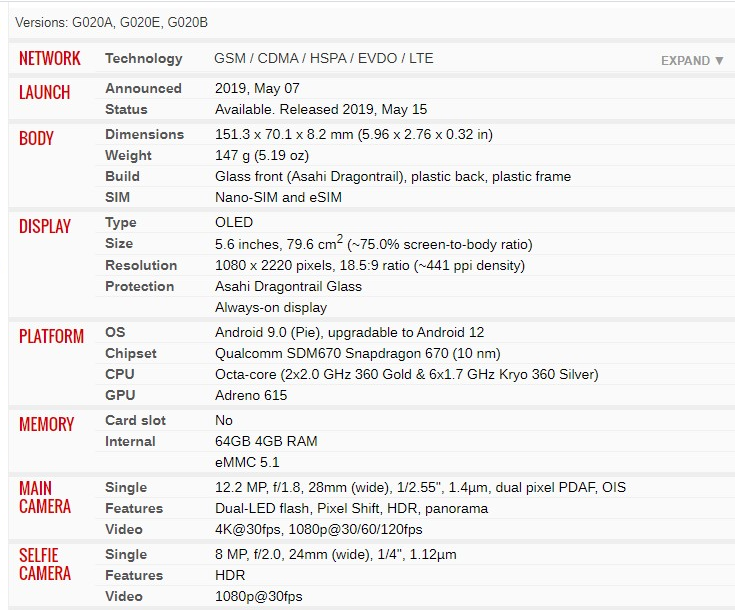Click Single under Main Camera
This screenshot has height=610, width=735.
click(126, 488)
